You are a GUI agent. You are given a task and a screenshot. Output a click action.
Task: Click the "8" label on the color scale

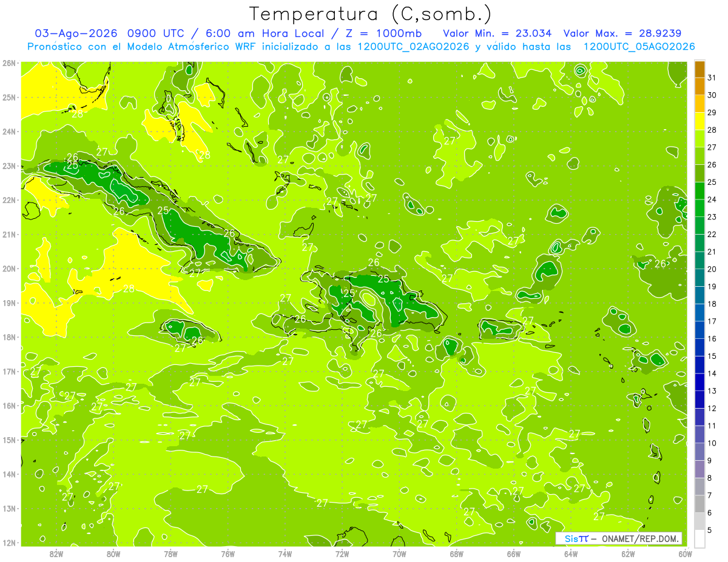click(x=710, y=478)
